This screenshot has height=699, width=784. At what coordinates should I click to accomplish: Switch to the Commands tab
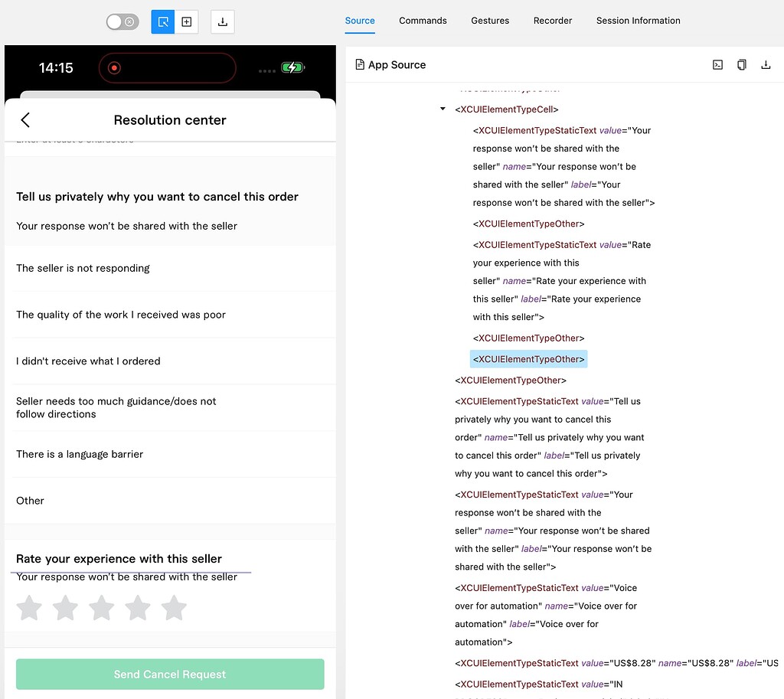pyautogui.click(x=423, y=21)
